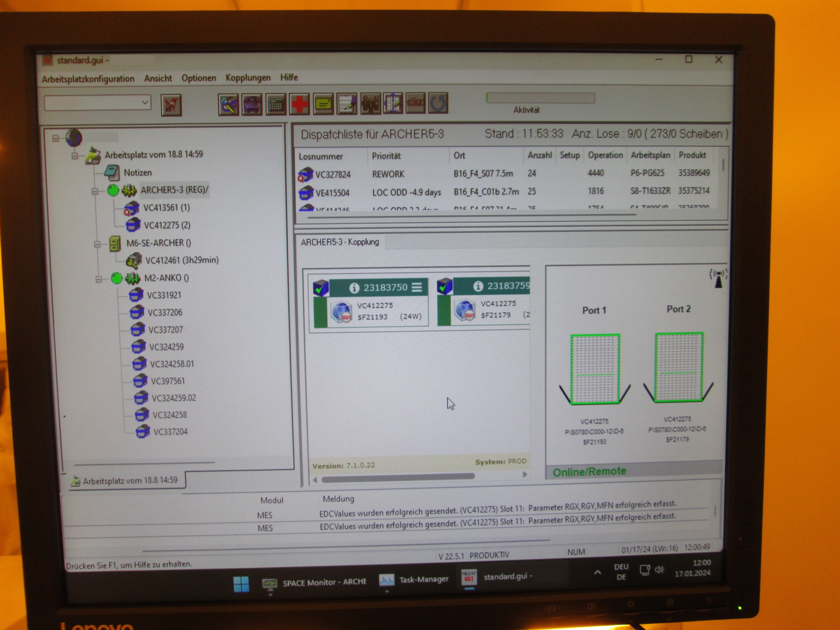This screenshot has width=840, height=630.
Task: Click the red cross toolbar icon
Action: tap(299, 104)
